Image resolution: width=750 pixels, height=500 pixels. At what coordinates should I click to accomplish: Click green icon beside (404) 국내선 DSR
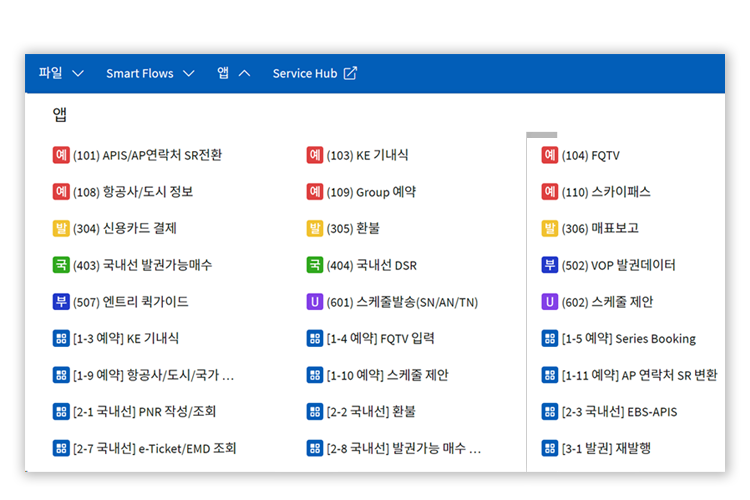(315, 265)
